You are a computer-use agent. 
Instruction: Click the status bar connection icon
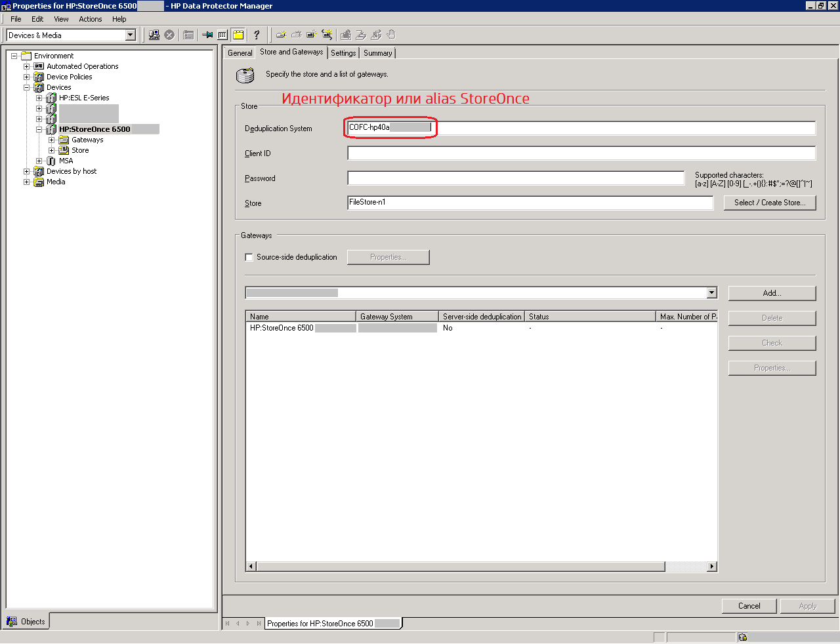click(743, 637)
